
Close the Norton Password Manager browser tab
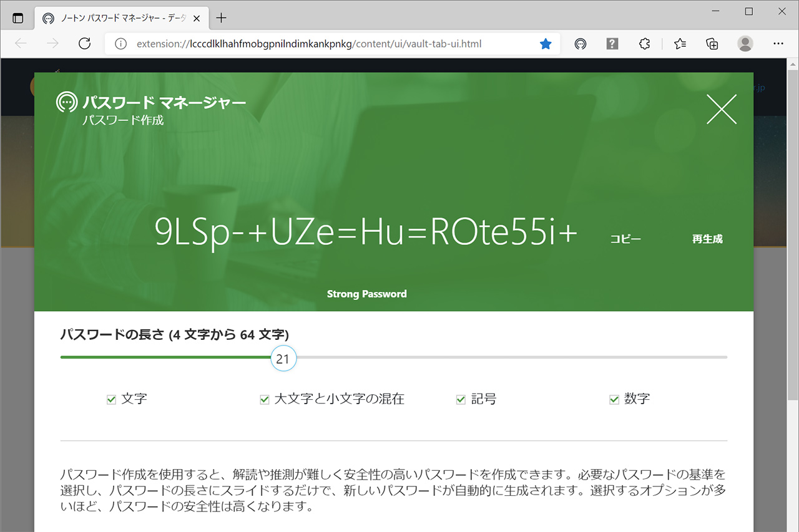[x=197, y=18]
